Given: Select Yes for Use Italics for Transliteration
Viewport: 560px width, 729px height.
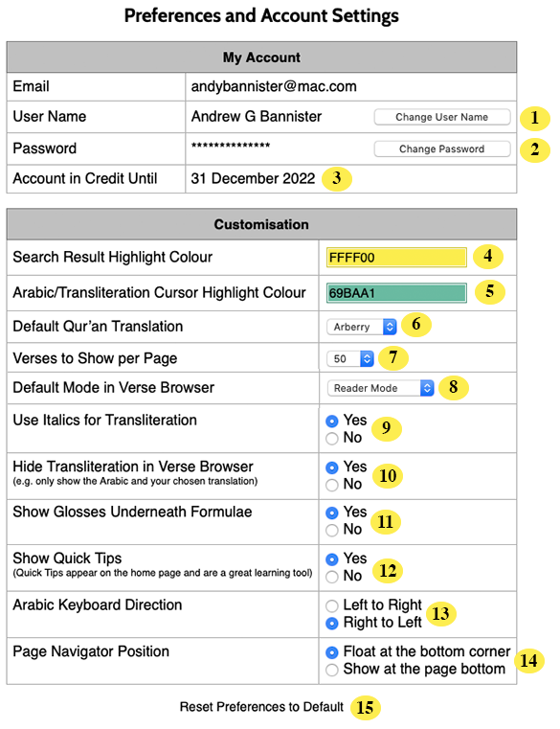Looking at the screenshot, I should point(332,421).
